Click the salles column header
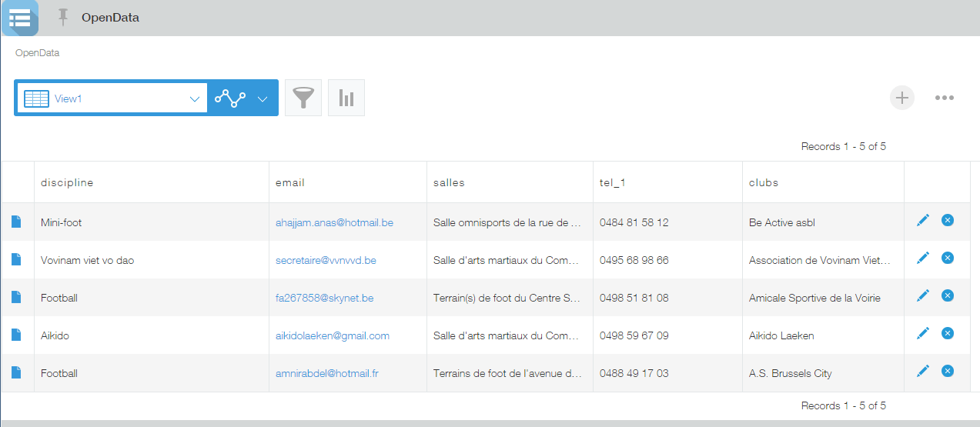The width and height of the screenshot is (980, 427). tap(510, 182)
